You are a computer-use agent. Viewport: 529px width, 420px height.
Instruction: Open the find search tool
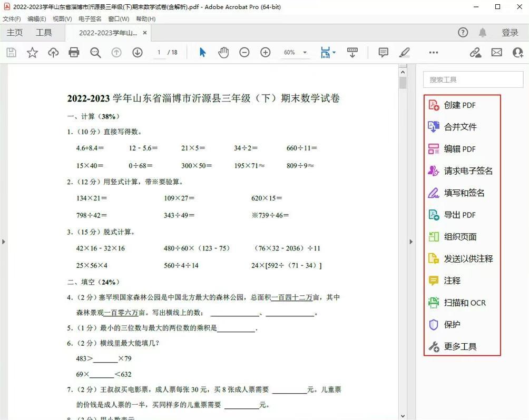point(95,52)
